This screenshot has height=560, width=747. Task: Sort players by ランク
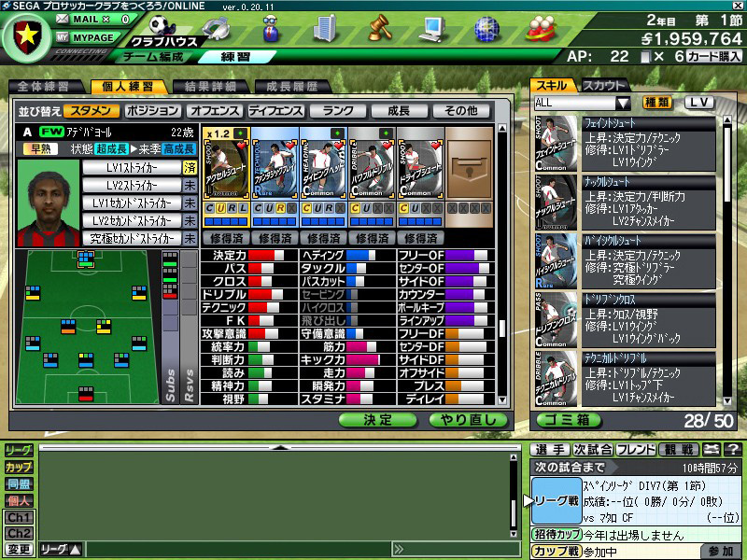point(338,111)
